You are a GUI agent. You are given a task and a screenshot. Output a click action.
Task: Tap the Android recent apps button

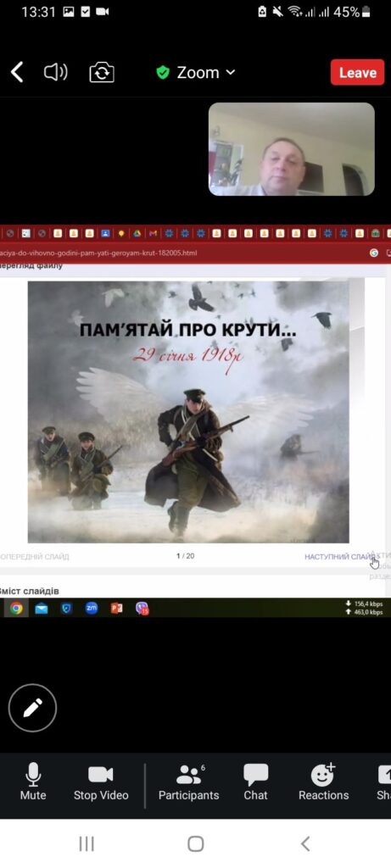[87, 843]
